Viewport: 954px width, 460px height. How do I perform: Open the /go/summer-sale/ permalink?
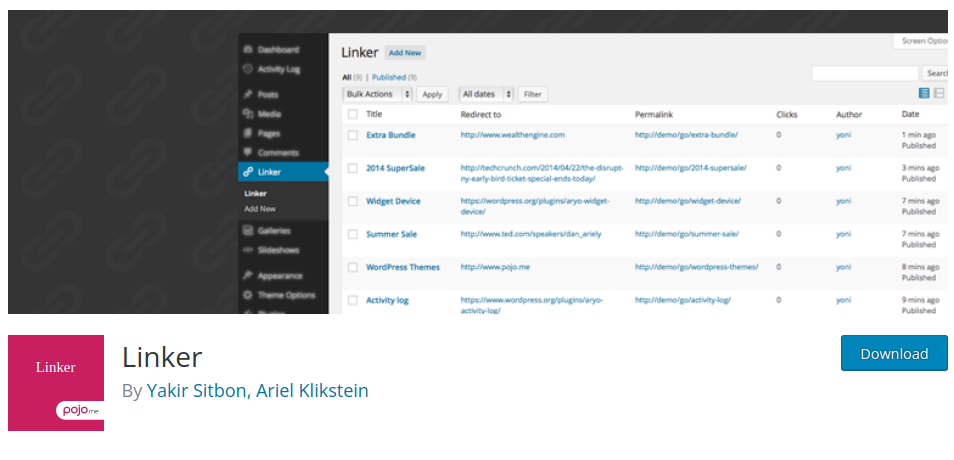coord(687,234)
